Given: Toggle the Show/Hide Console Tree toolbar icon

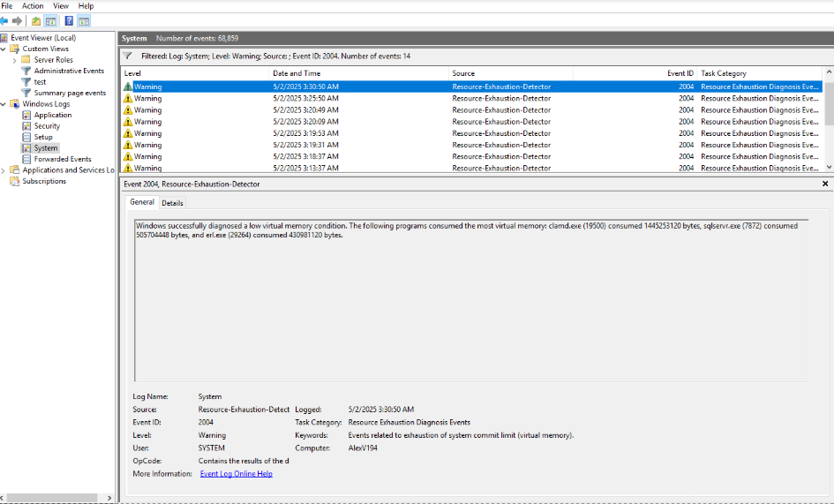Looking at the screenshot, I should [x=51, y=20].
